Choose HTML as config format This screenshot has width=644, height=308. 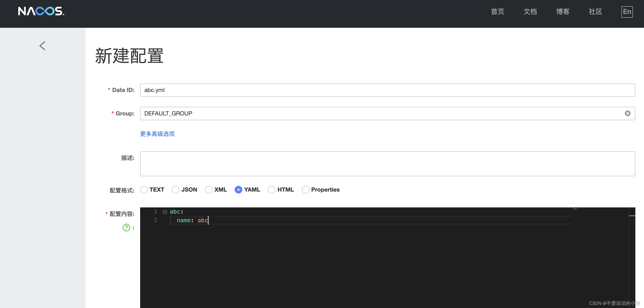pyautogui.click(x=272, y=190)
